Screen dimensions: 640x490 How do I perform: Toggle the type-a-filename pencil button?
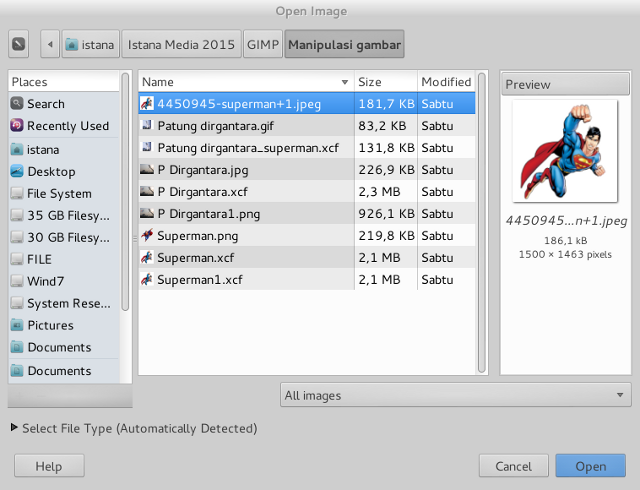(x=18, y=44)
